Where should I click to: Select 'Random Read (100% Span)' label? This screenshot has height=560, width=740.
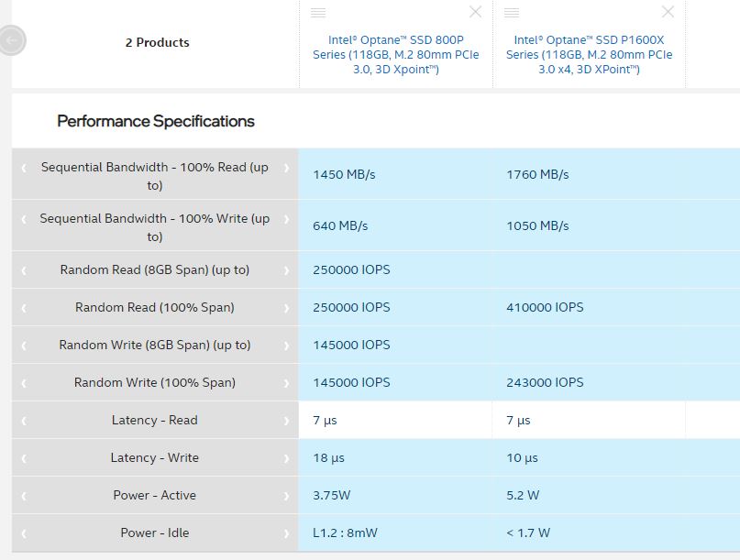pyautogui.click(x=155, y=308)
